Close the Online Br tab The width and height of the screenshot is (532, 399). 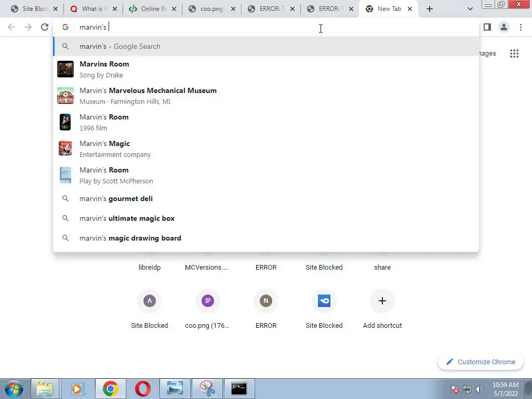tap(174, 9)
